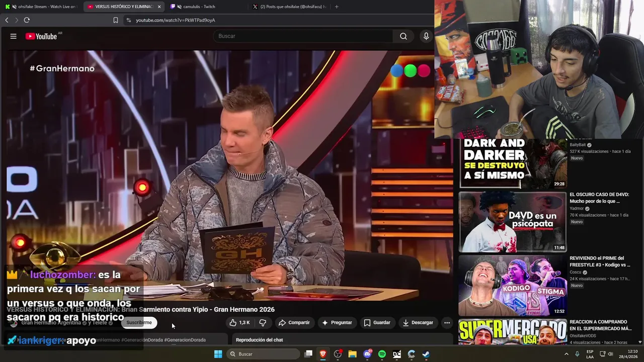Screen dimensions: 644x362
Task: Open volume control in system tray
Action: tap(610, 354)
